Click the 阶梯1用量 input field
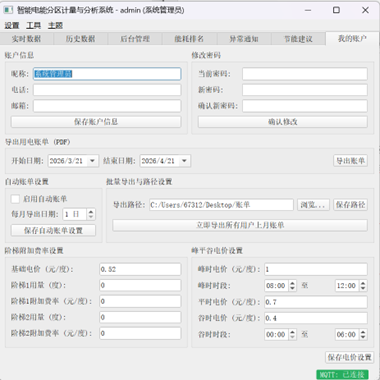 (140, 285)
